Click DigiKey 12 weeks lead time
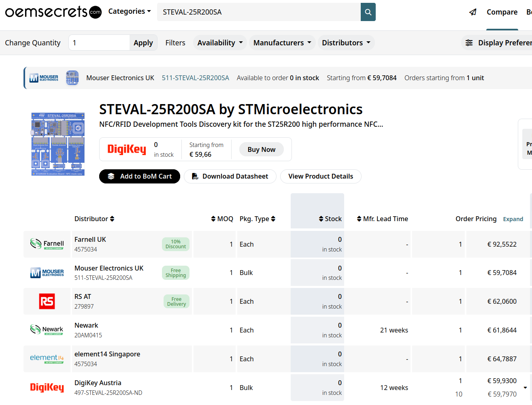Image resolution: width=532 pixels, height=405 pixels. [394, 388]
